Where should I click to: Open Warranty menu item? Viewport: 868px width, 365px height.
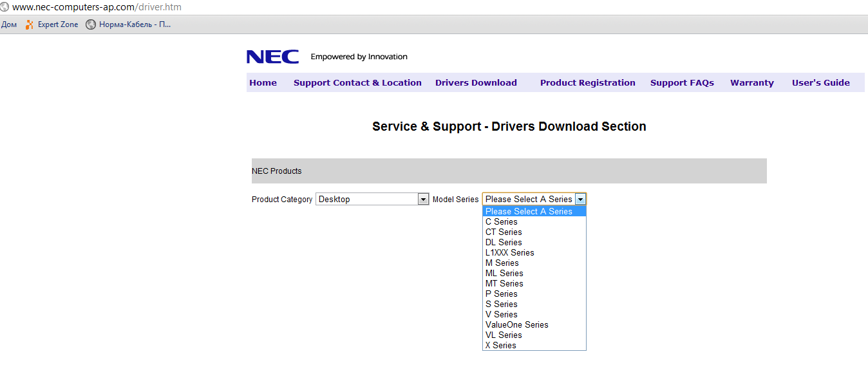(x=752, y=82)
